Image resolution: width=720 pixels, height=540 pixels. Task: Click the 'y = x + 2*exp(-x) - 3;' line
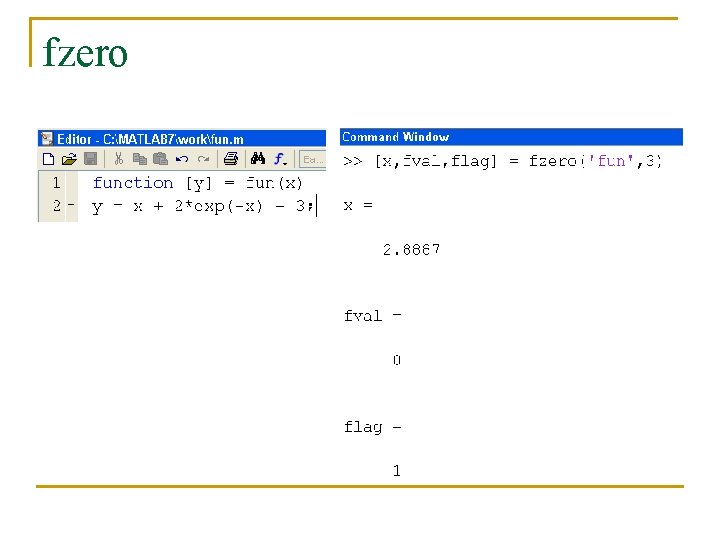[203, 206]
